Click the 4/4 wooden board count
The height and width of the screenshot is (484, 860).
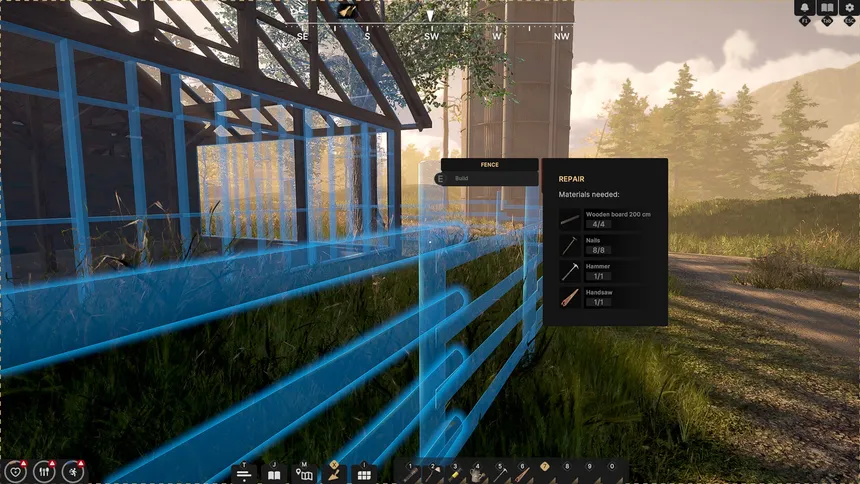(x=598, y=224)
